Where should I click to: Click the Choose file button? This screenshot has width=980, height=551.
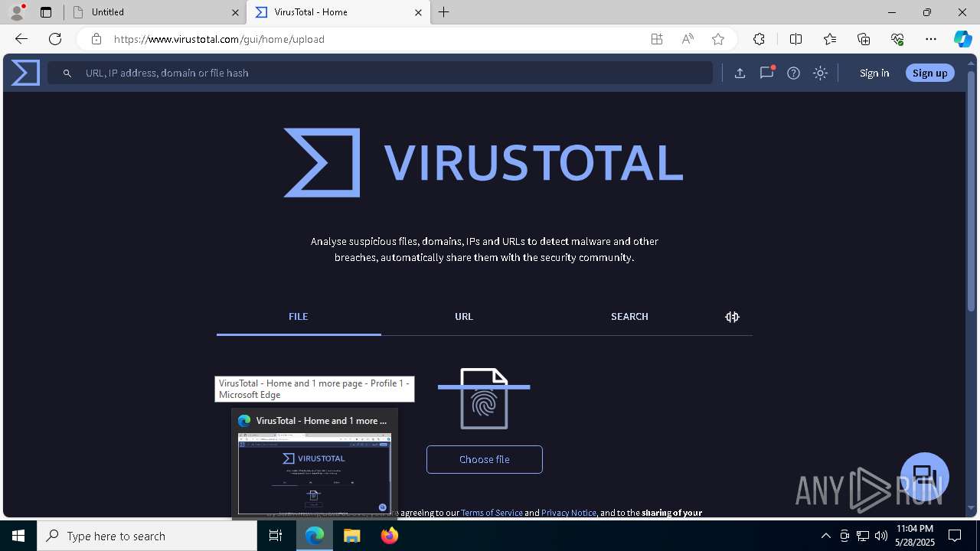tap(485, 459)
